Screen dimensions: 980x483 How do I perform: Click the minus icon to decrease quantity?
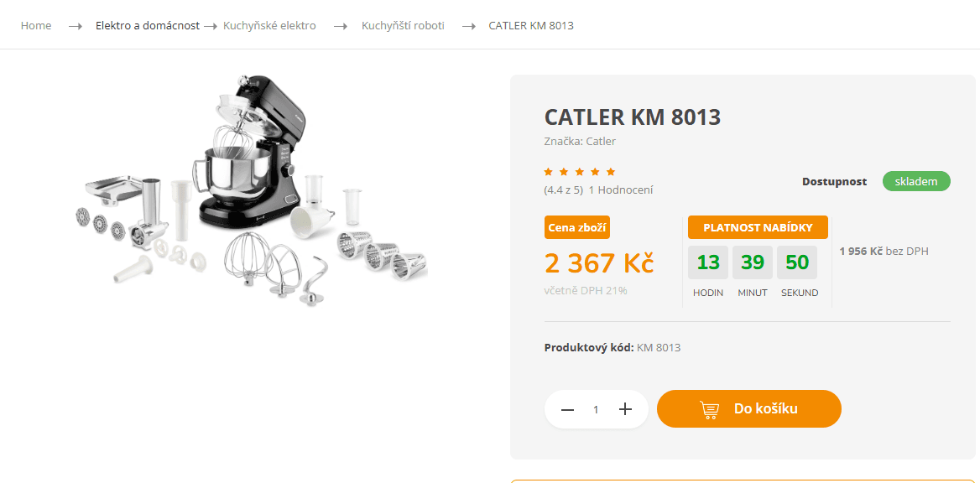tap(567, 409)
